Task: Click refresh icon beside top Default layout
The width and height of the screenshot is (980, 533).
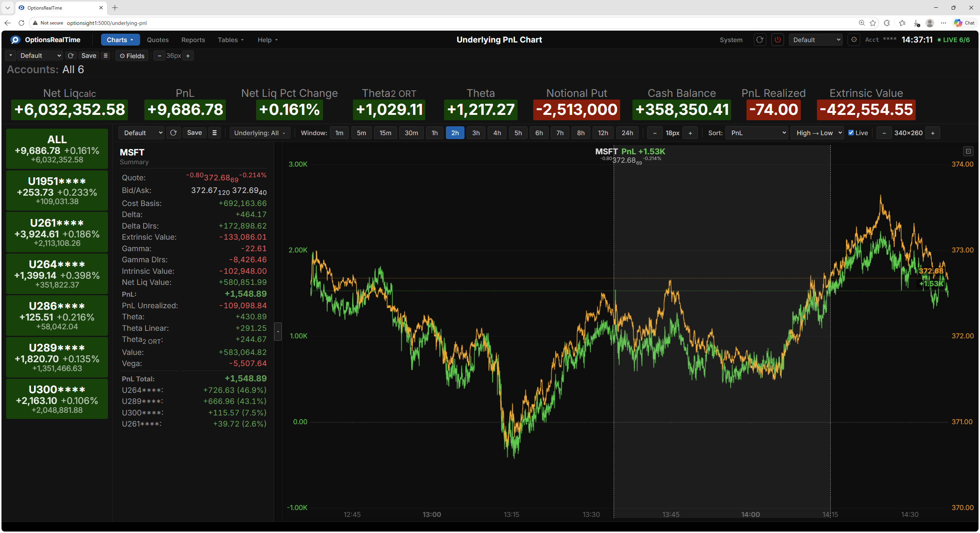Action: point(71,56)
